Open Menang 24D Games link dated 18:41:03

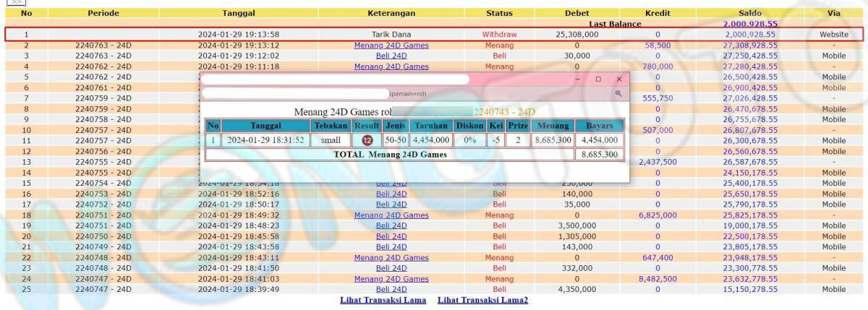point(391,279)
